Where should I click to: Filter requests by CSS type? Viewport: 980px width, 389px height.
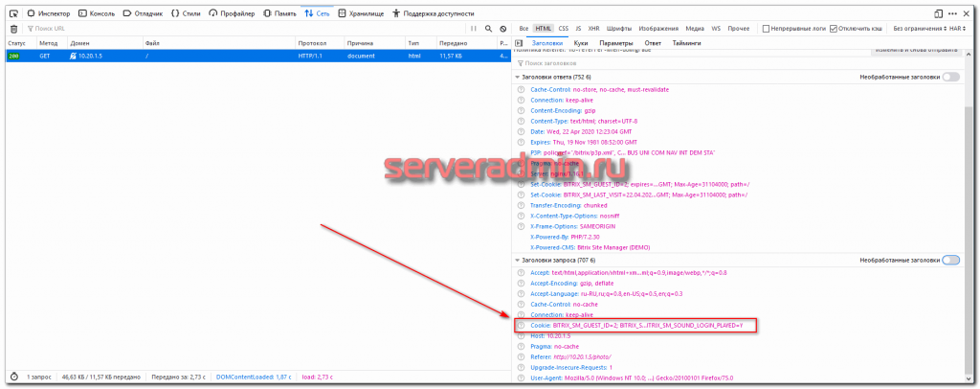point(564,29)
